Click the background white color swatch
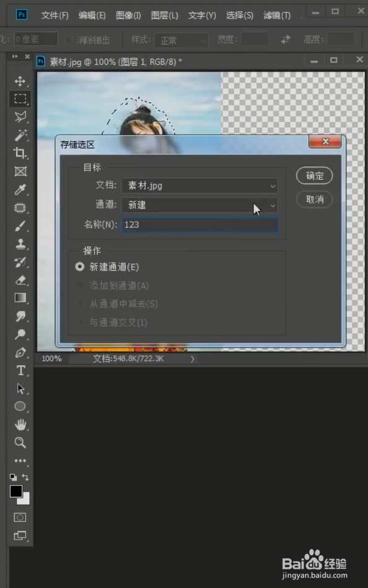Viewport: 368px width, 588px height. [26, 500]
